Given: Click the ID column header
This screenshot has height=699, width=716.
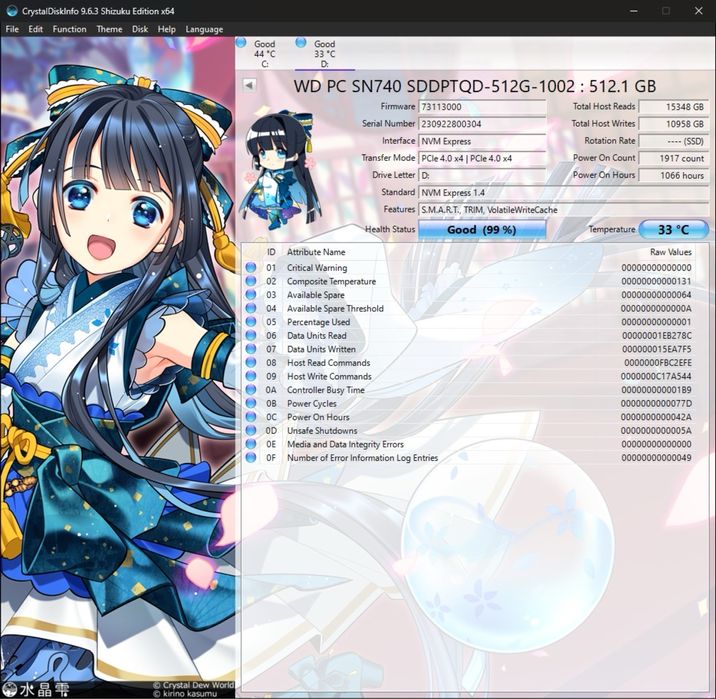Looking at the screenshot, I should (271, 252).
